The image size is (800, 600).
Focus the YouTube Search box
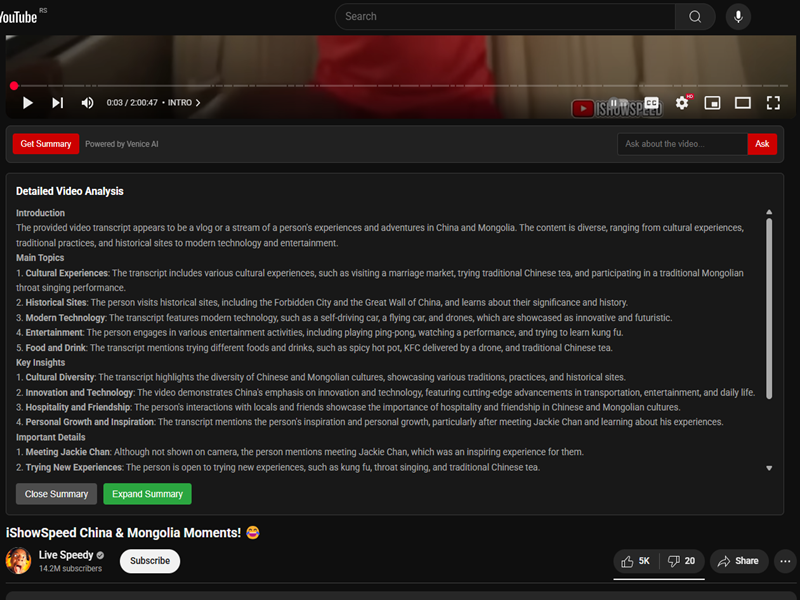505,17
